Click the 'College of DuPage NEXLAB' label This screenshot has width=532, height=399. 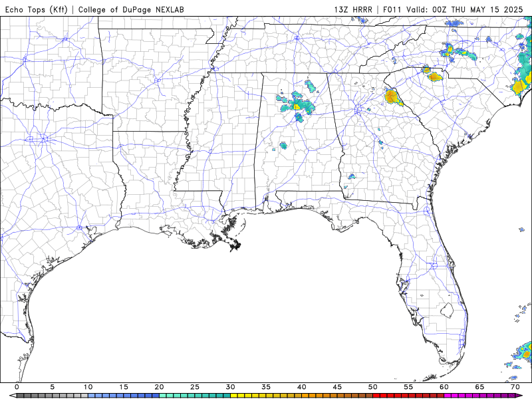[x=131, y=9]
